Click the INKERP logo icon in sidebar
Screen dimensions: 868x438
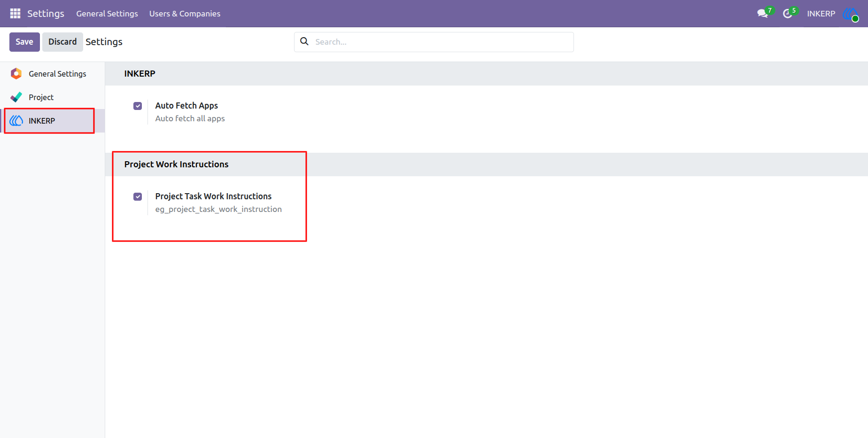pos(16,121)
